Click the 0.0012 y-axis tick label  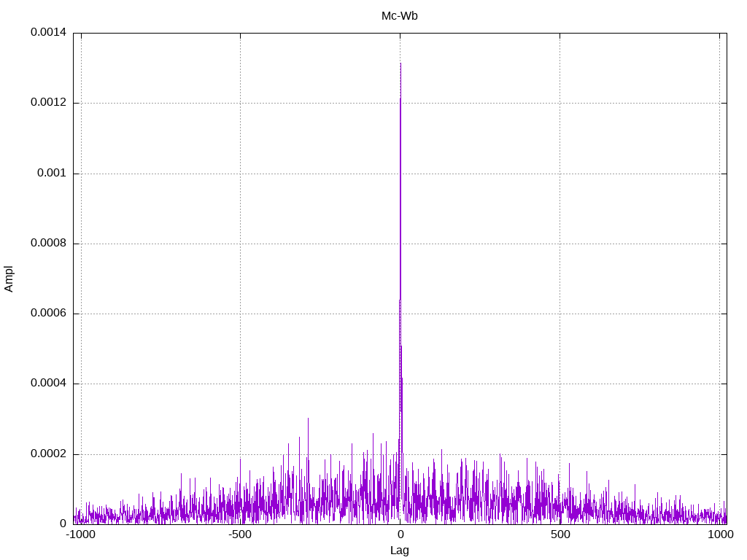[49, 102]
